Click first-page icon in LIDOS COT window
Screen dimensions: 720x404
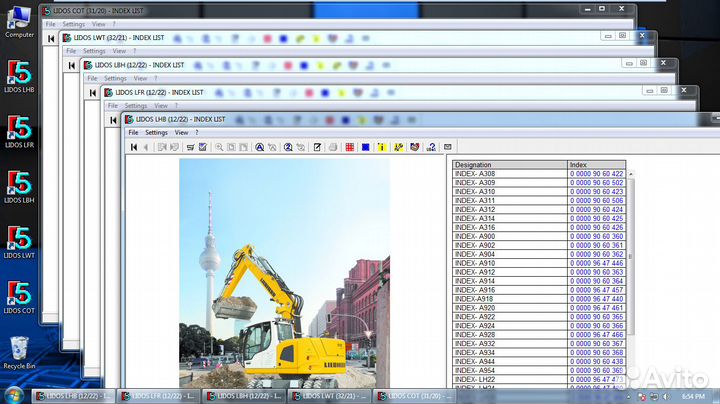(x=51, y=39)
